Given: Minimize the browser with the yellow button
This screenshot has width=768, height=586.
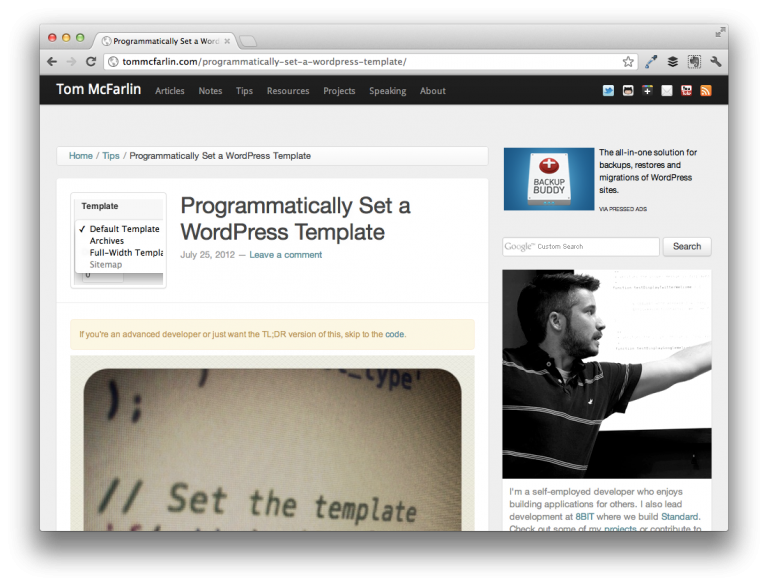Looking at the screenshot, I should (x=66, y=38).
